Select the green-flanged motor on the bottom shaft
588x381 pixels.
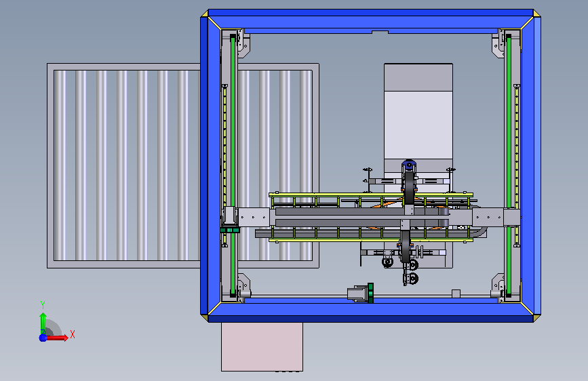361,294
